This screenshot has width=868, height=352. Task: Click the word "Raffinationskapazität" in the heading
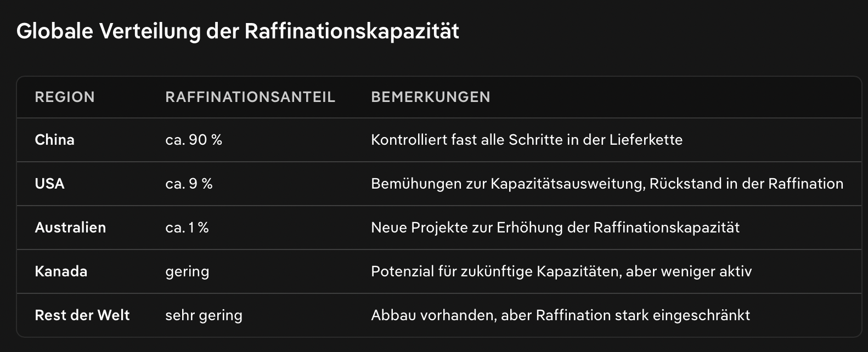coord(352,31)
